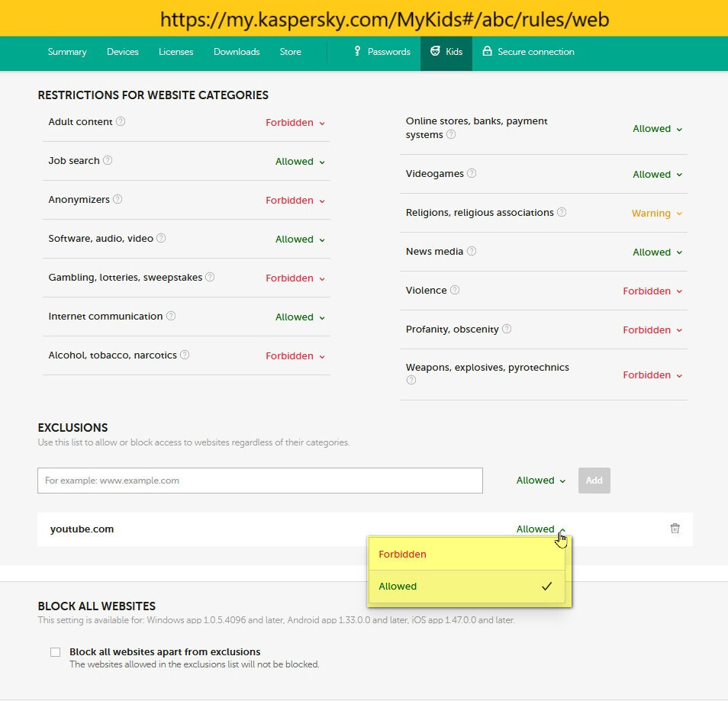The width and height of the screenshot is (728, 701).
Task: Open new exclusion Allowed dropdown beside Add
Action: point(541,481)
